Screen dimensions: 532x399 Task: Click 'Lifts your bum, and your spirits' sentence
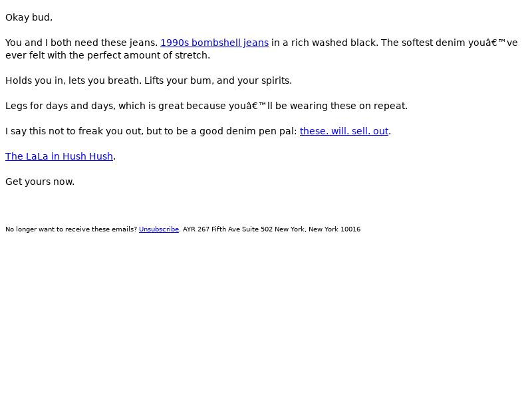tap(218, 80)
